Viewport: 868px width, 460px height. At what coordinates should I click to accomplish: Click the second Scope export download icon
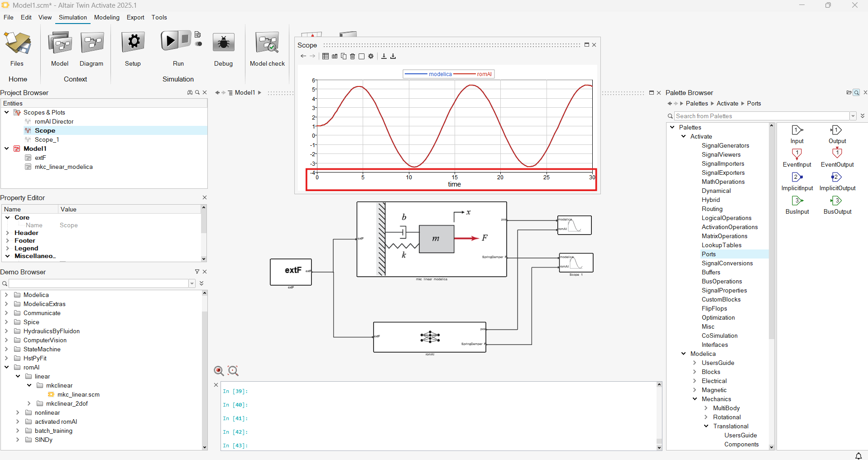(x=393, y=56)
